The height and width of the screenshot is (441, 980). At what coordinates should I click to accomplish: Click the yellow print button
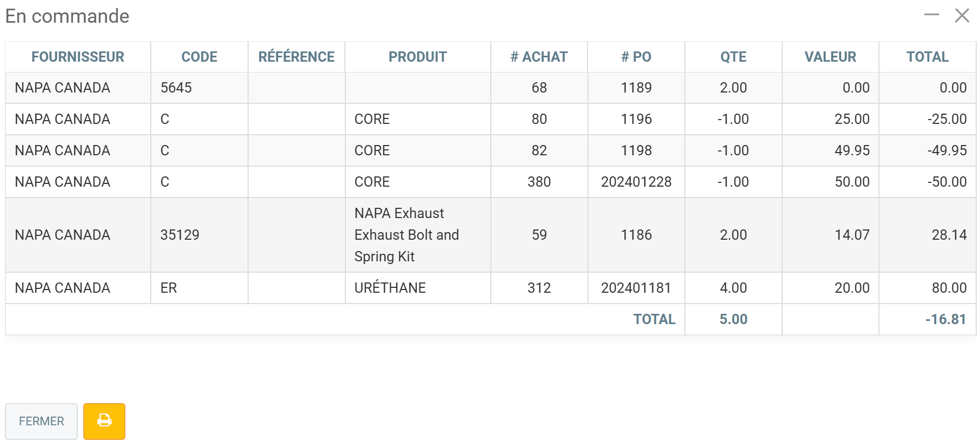tap(104, 421)
